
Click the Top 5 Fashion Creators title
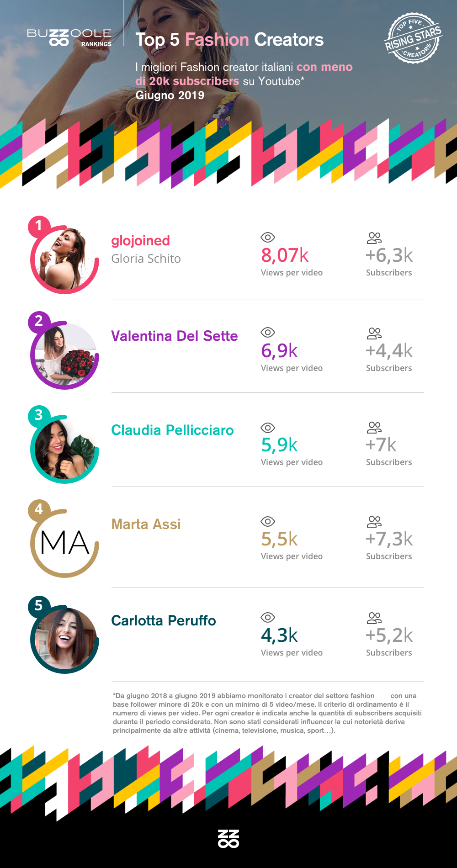click(229, 40)
